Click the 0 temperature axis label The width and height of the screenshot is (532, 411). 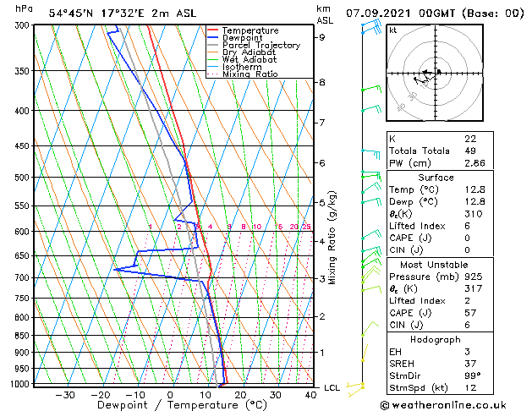171,395
